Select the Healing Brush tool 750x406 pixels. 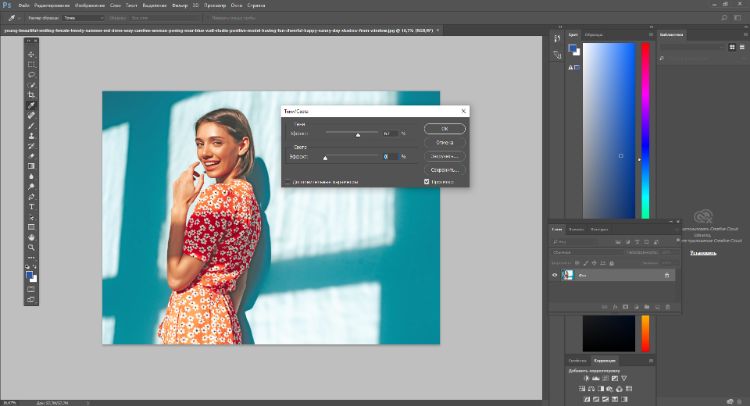point(31,115)
